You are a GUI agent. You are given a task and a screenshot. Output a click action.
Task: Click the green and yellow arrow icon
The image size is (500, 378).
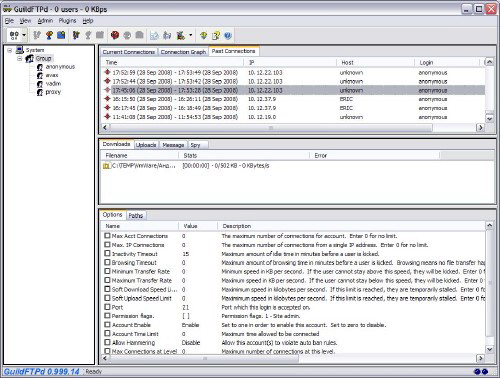[x=204, y=35]
